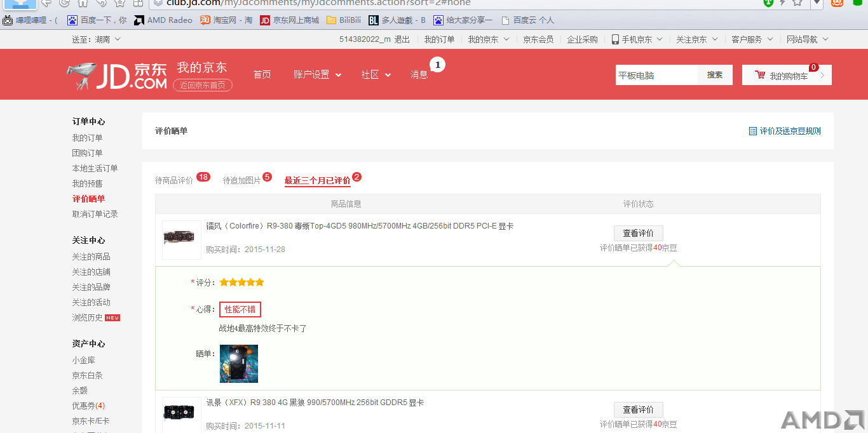Screen dimensions: 868x433
Task: Open 关注的品牌 in sidebar
Action: pyautogui.click(x=92, y=287)
